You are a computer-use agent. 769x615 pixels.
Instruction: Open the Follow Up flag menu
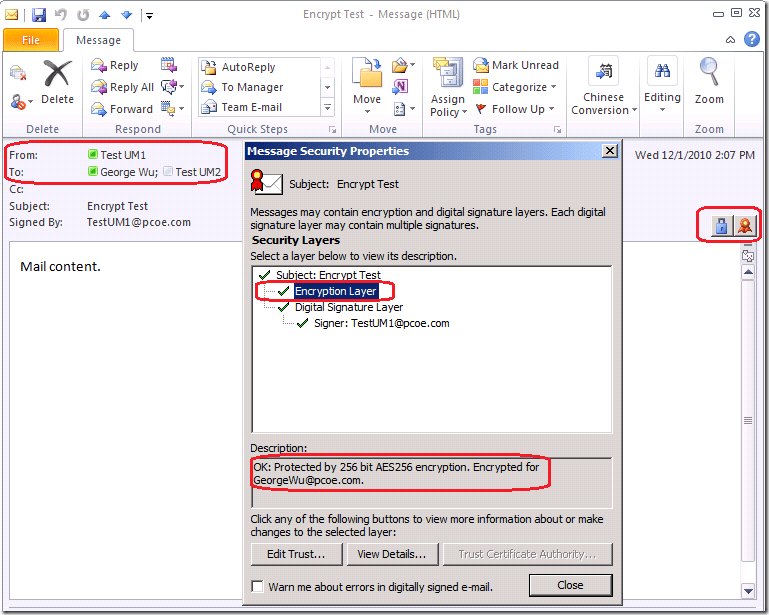click(x=514, y=109)
